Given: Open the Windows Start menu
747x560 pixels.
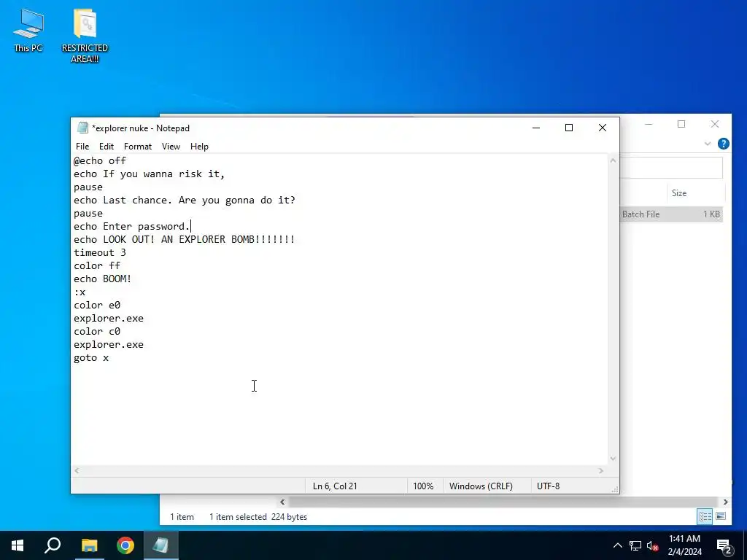Looking at the screenshot, I should click(18, 545).
